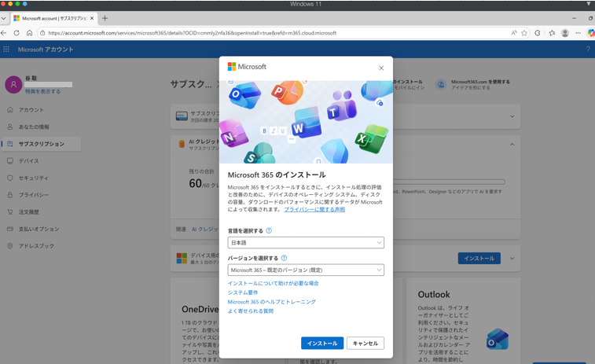Open the Microsoft app launcher grid
The height and width of the screenshot is (364, 595).
[x=6, y=50]
